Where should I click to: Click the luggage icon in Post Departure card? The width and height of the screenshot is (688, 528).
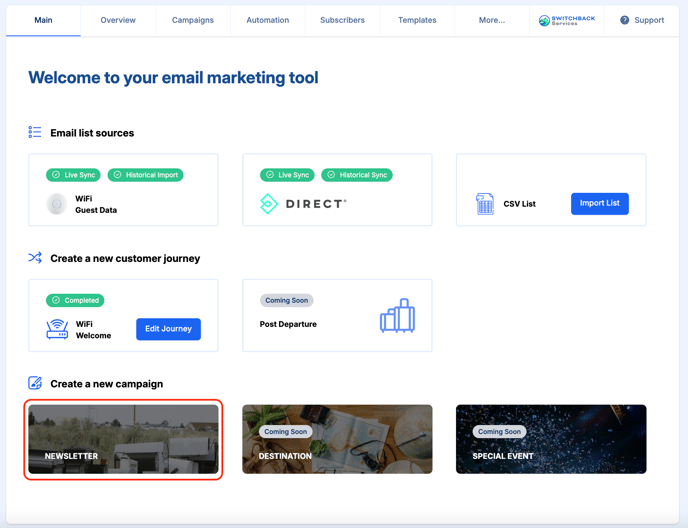pos(397,316)
